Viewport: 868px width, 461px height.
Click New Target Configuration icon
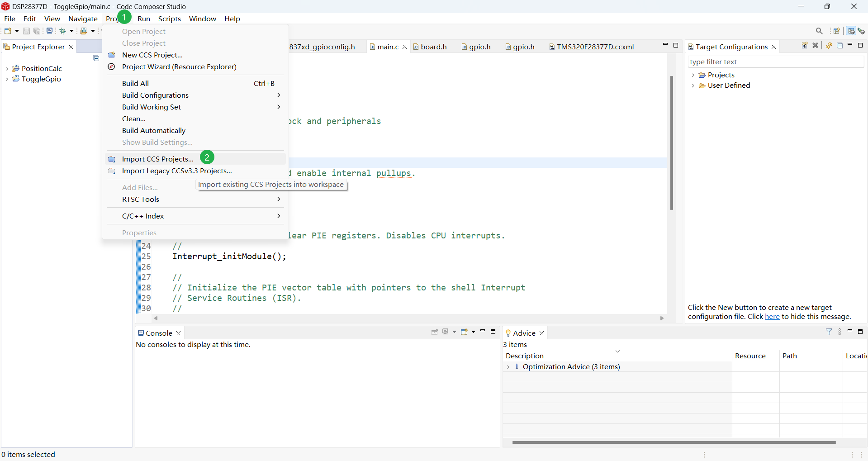point(805,46)
